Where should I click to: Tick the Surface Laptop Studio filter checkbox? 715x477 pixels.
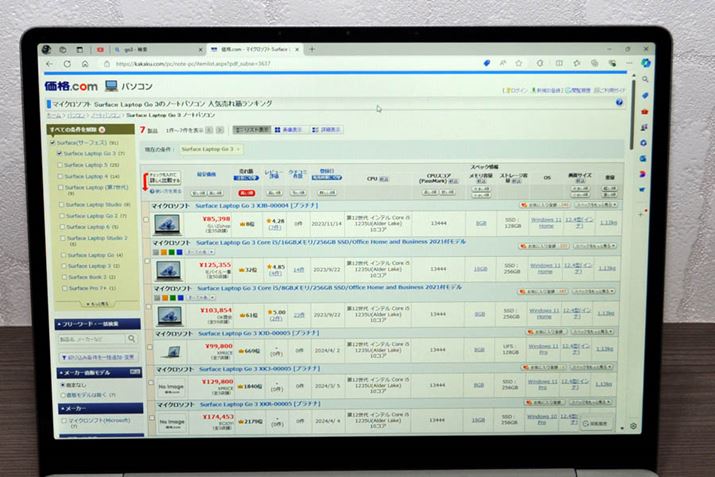(60, 204)
